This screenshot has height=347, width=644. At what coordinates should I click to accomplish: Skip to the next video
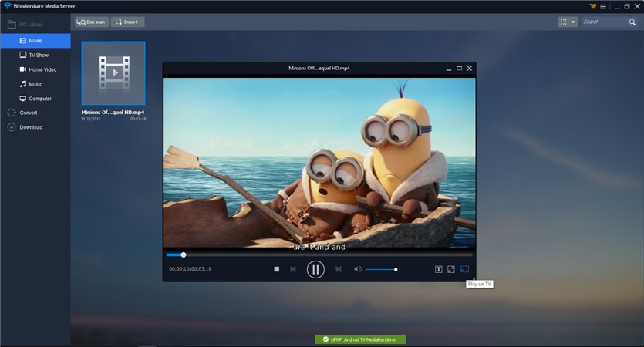click(338, 269)
